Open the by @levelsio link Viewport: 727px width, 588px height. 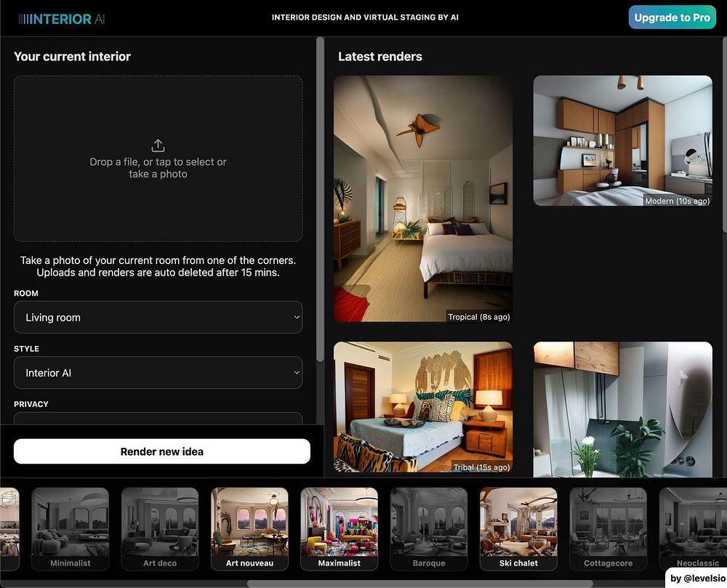697,578
